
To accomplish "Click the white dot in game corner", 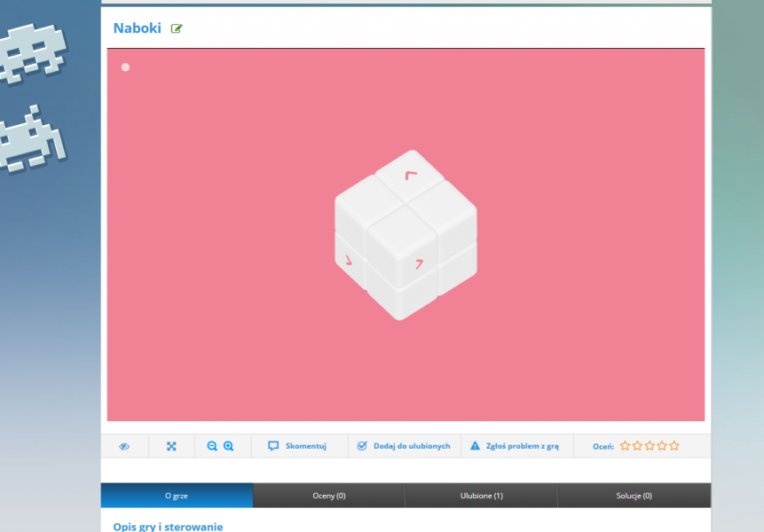I will 125,67.
